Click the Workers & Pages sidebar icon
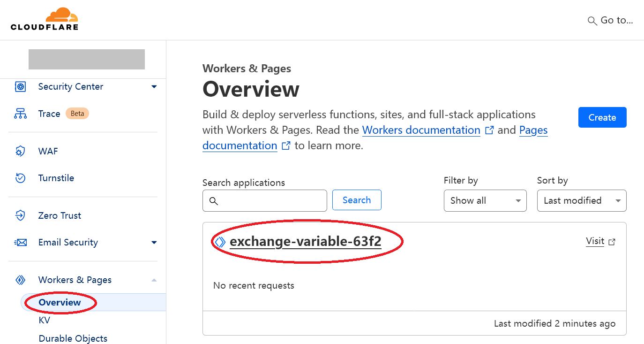 tap(20, 280)
